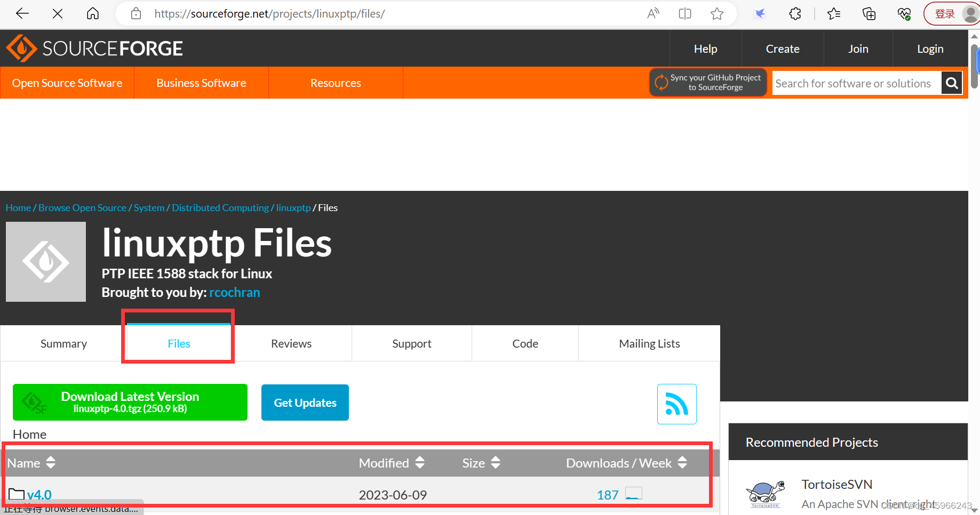Click the GitHub sync circular arrows icon

(x=661, y=82)
